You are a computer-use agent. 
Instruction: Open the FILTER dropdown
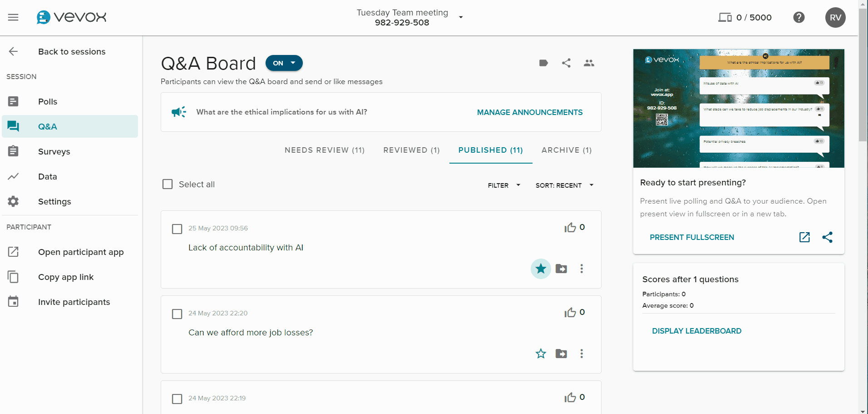pyautogui.click(x=504, y=185)
